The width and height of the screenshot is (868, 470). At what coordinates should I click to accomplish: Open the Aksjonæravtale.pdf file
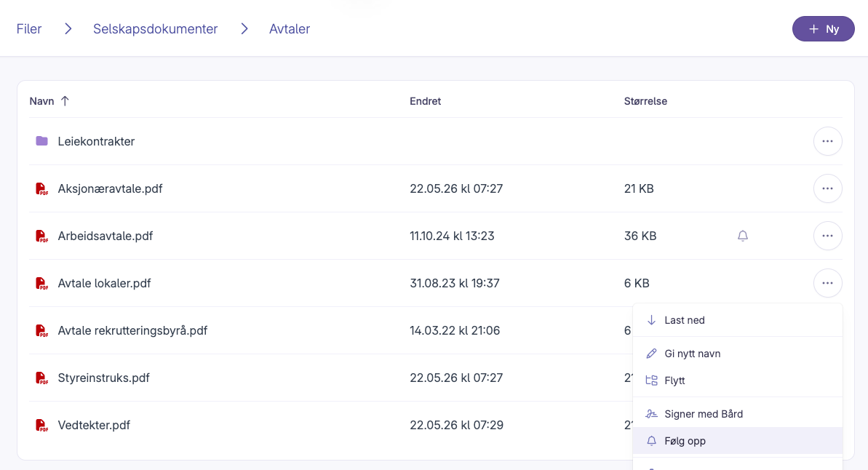click(x=110, y=188)
